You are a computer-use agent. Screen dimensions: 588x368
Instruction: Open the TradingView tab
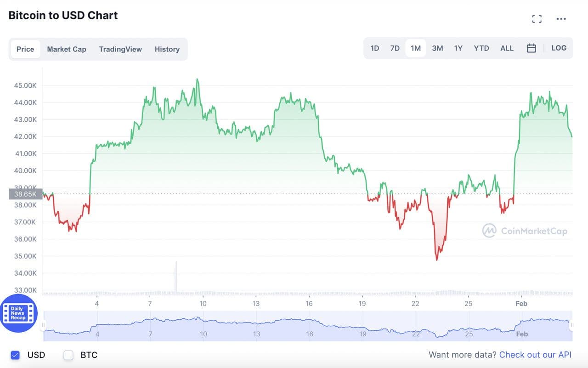pos(120,49)
